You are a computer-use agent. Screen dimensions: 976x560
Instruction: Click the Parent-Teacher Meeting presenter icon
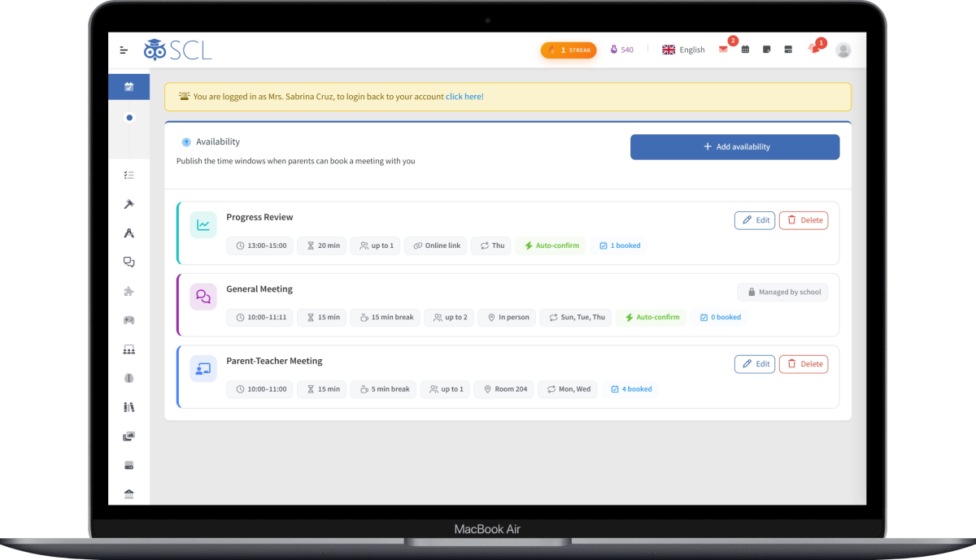pos(203,369)
